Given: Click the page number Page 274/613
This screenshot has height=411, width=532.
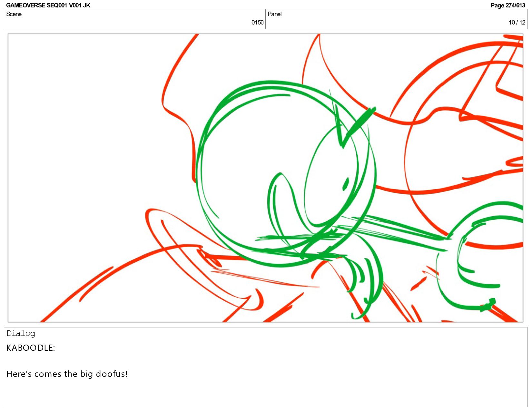Looking at the screenshot, I should (x=508, y=5).
